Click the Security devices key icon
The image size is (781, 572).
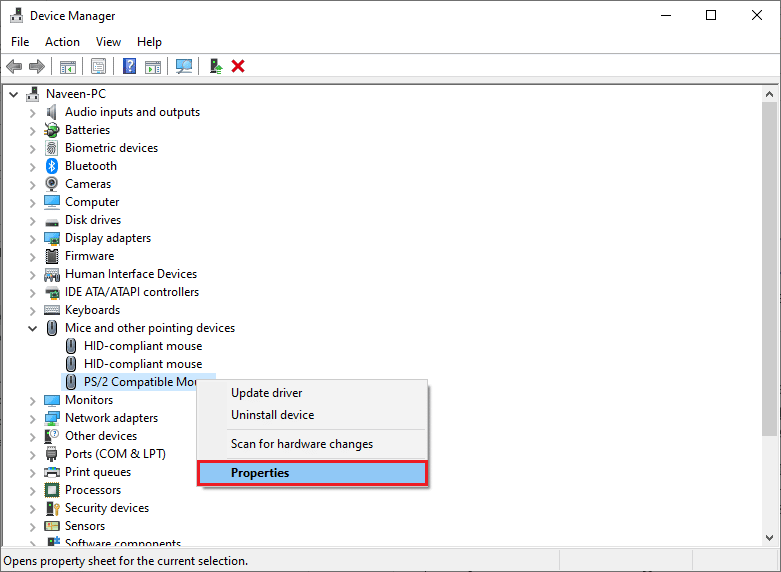click(x=52, y=508)
